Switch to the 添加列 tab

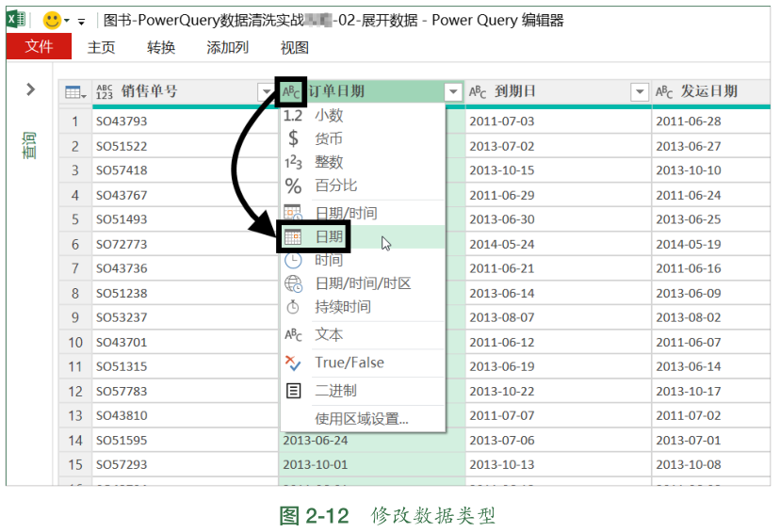(x=227, y=47)
